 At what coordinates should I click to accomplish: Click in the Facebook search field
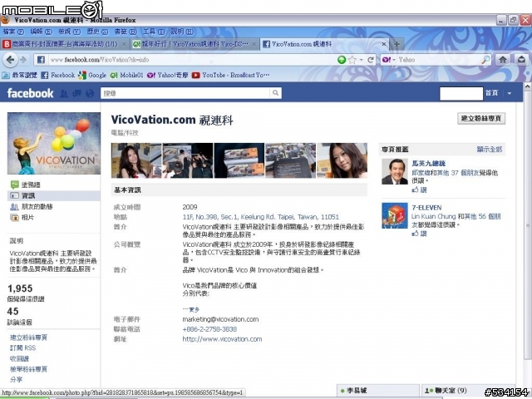coord(185,93)
